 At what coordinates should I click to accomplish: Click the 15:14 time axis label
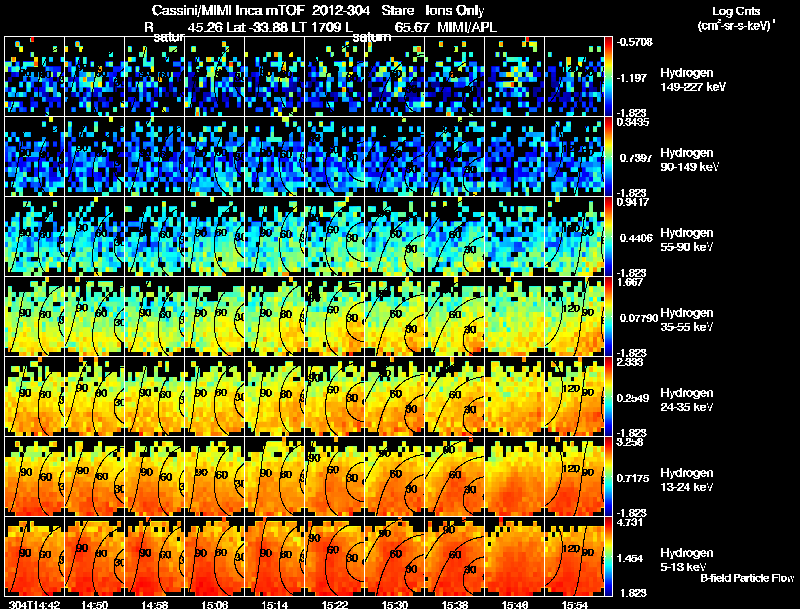[274, 604]
